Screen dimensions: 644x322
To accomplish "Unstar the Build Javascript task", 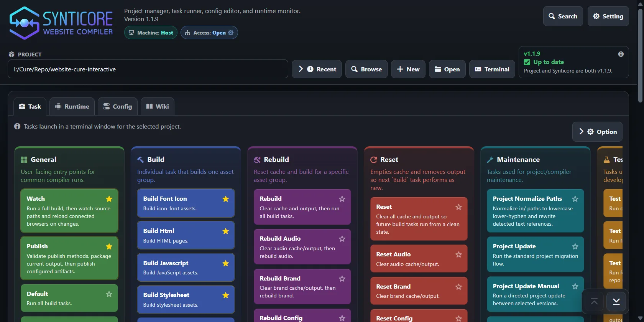I will pyautogui.click(x=226, y=263).
